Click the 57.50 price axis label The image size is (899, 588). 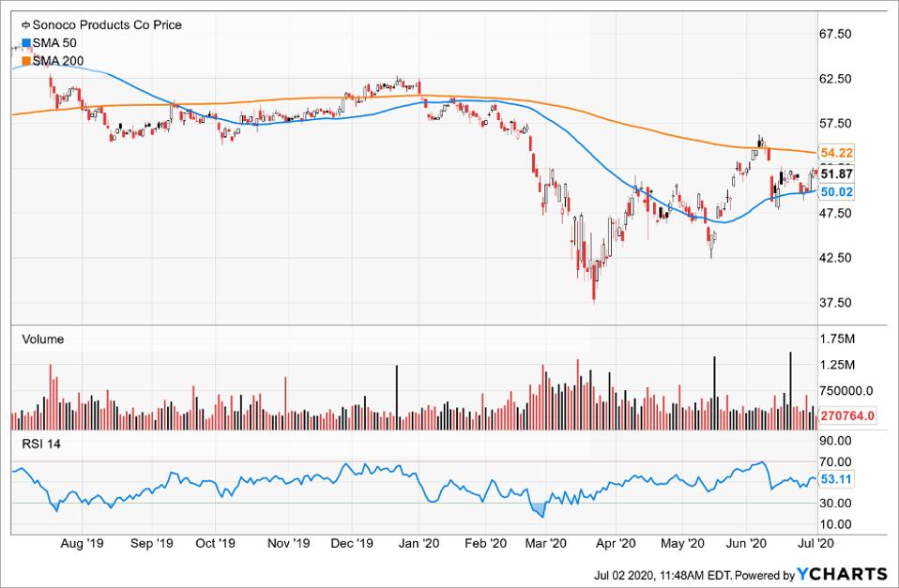point(835,124)
